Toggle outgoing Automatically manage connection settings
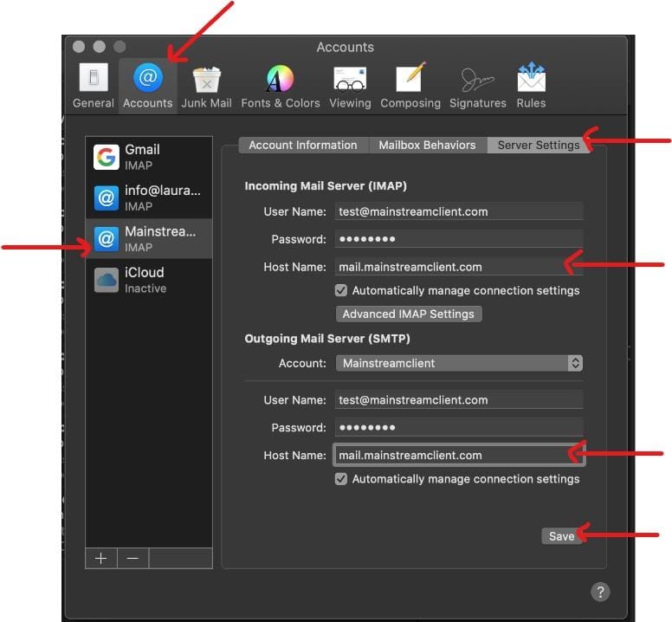This screenshot has height=622, width=672. click(x=341, y=479)
